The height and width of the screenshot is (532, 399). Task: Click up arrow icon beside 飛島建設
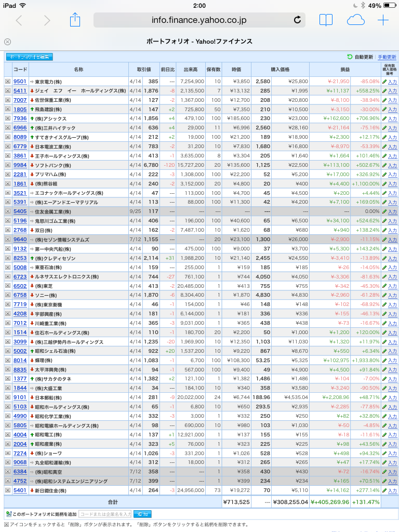click(x=32, y=109)
